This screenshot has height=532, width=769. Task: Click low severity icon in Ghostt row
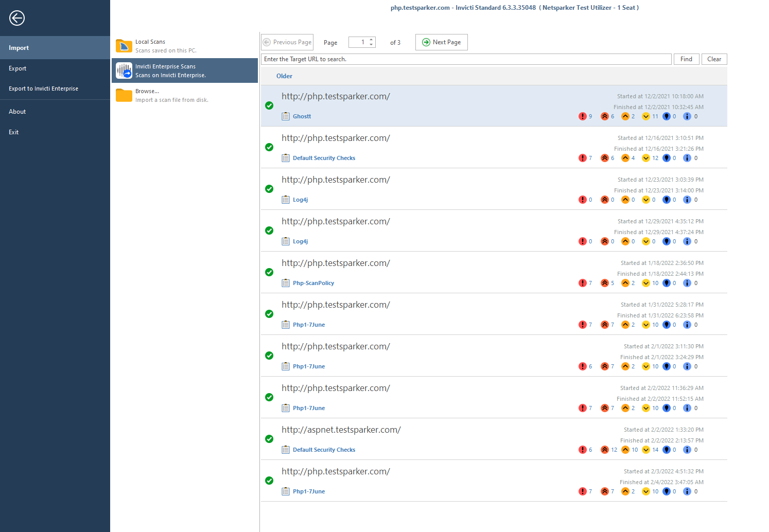(646, 116)
